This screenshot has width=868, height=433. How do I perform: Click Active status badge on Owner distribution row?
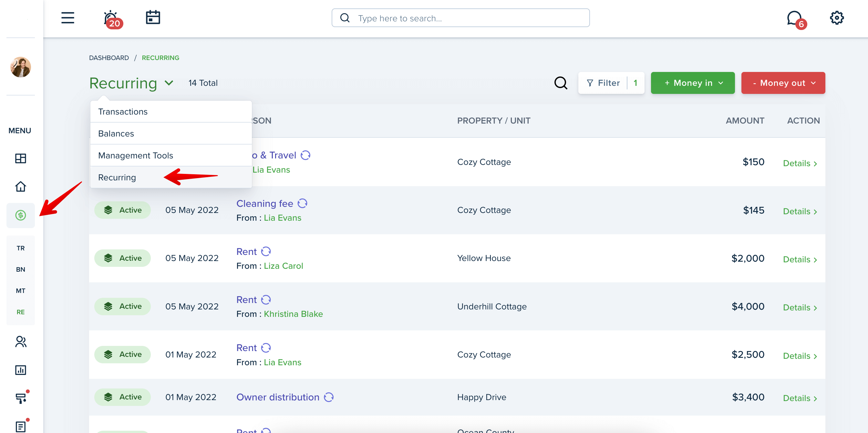coord(122,397)
